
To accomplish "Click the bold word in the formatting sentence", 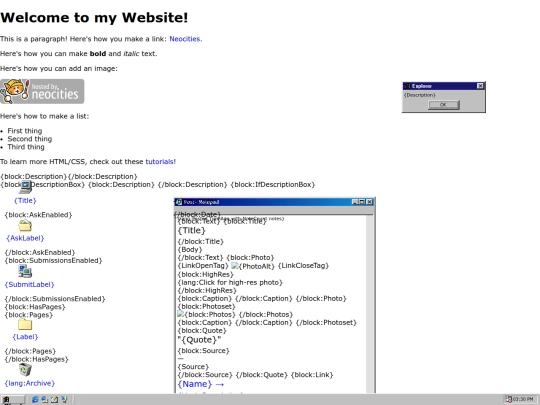I will point(98,54).
